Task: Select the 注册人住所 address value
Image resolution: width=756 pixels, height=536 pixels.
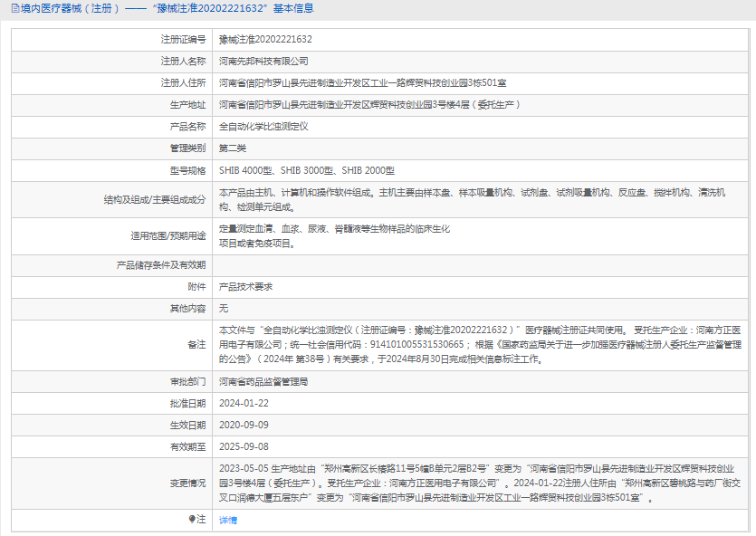Action: pyautogui.click(x=362, y=83)
